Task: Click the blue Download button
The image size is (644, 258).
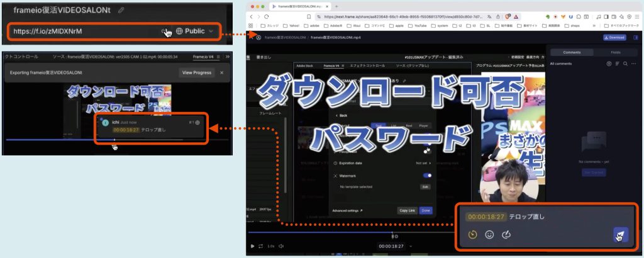Action: coord(614,38)
